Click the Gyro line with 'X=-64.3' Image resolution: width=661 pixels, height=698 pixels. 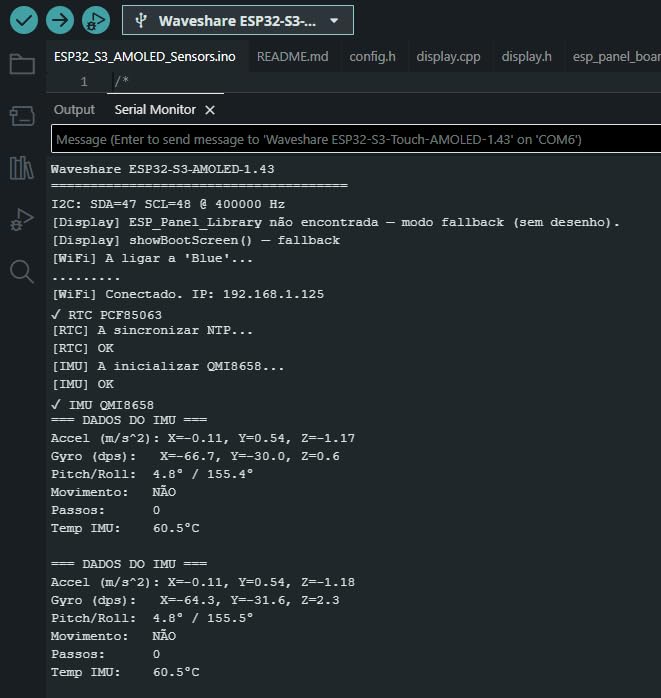pyautogui.click(x=195, y=600)
